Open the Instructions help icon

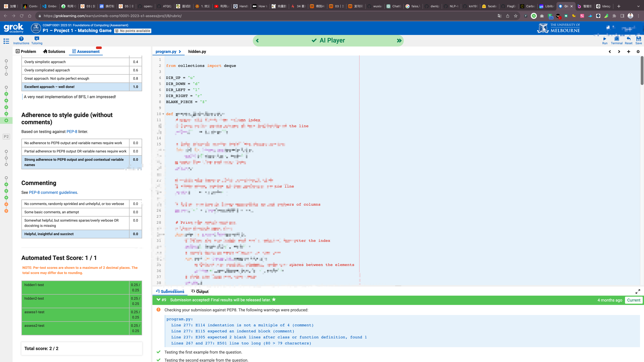tap(21, 40)
